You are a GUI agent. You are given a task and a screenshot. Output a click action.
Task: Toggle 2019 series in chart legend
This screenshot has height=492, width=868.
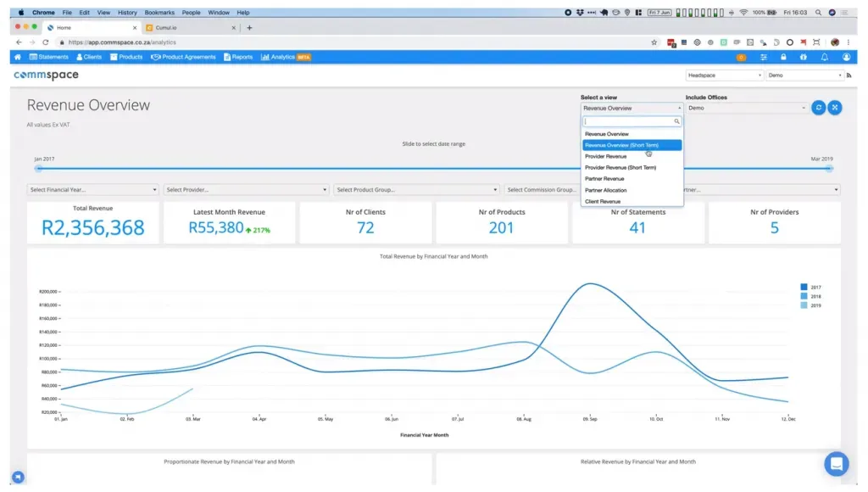coord(810,305)
